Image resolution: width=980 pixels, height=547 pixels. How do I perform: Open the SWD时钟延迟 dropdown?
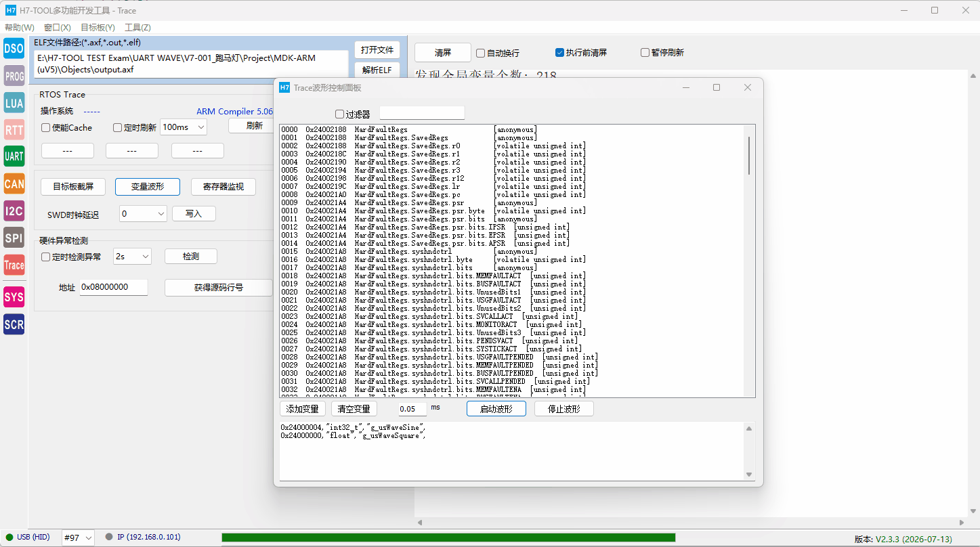[143, 213]
